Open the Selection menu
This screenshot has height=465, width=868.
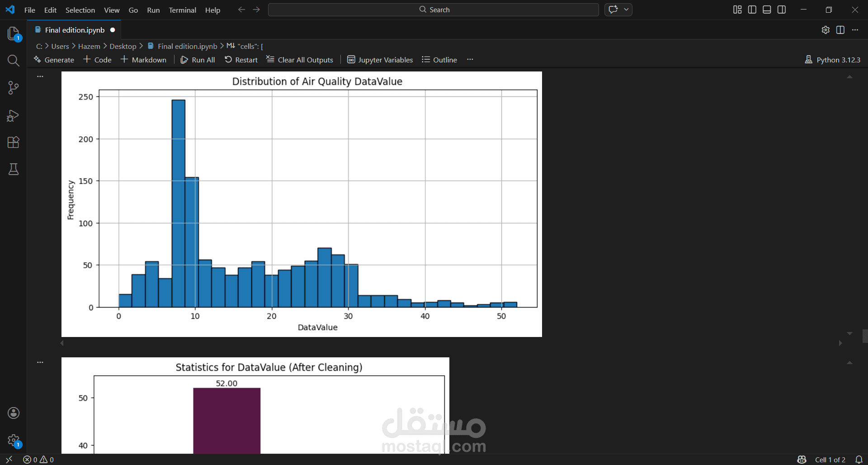tap(80, 10)
